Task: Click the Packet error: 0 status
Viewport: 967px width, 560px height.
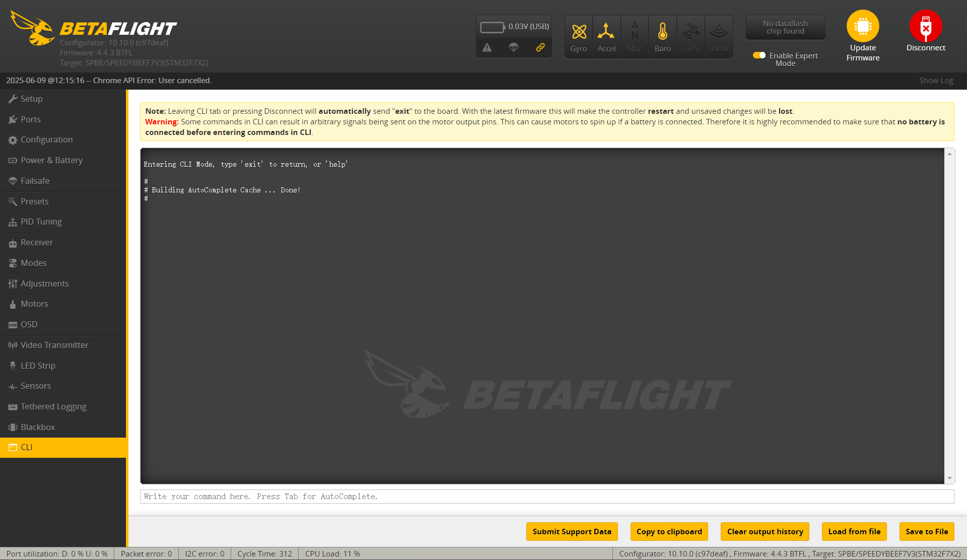Action: pos(146,554)
